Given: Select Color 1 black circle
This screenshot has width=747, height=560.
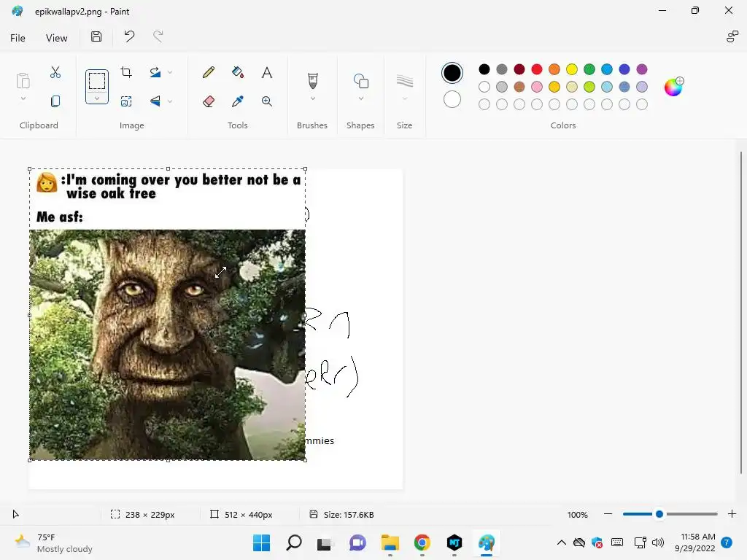Looking at the screenshot, I should click(x=452, y=73).
